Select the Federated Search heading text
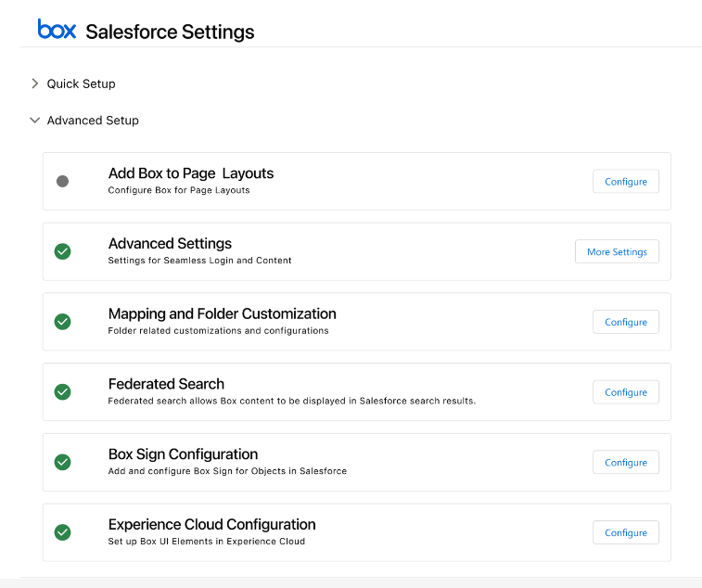The image size is (702, 588). click(166, 384)
